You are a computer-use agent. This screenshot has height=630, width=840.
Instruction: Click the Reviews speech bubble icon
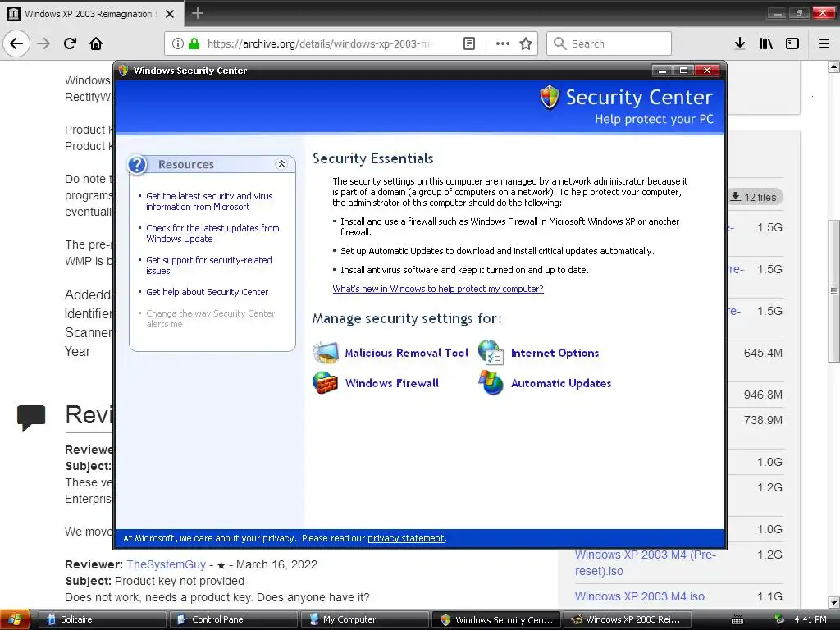[x=31, y=418]
